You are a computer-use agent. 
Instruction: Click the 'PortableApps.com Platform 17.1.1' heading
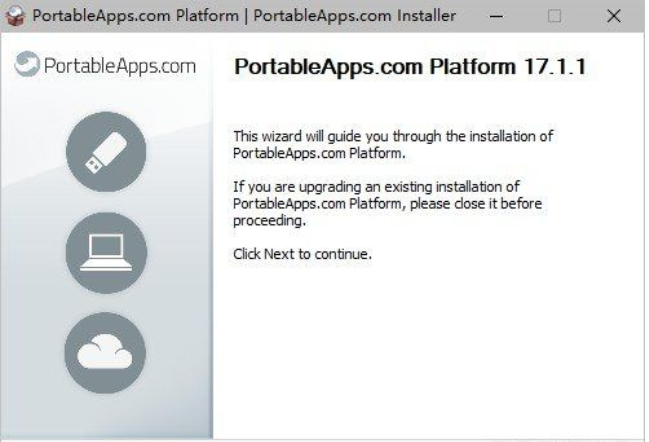tap(411, 67)
